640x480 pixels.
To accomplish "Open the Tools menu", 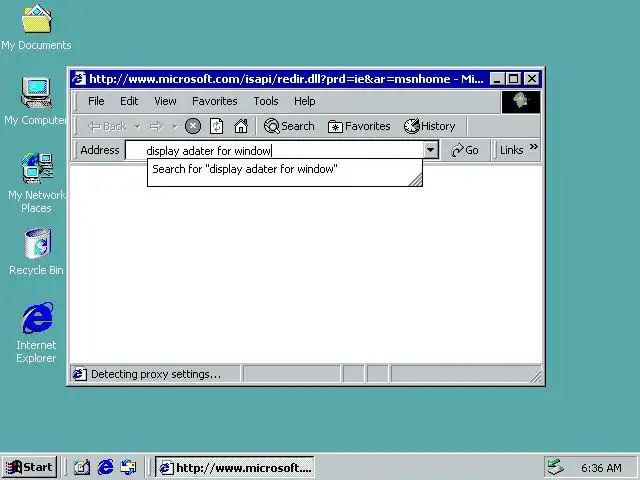I will 266,101.
